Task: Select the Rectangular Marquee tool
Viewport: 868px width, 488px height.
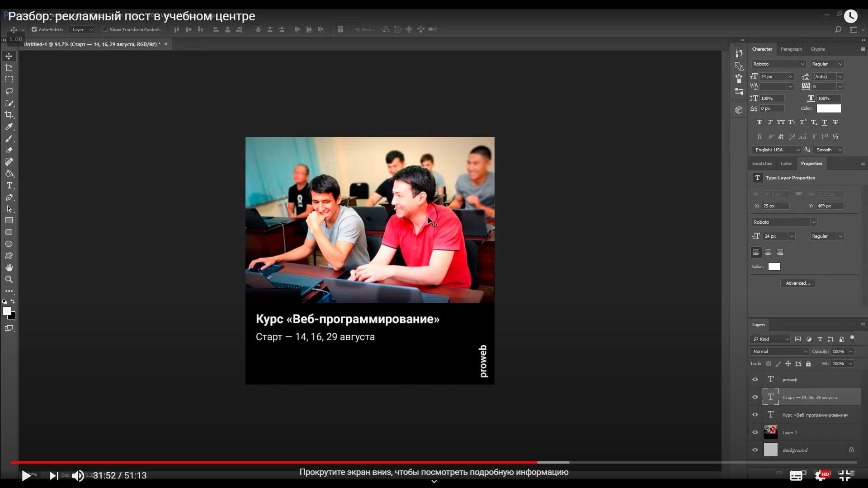Action: point(9,80)
